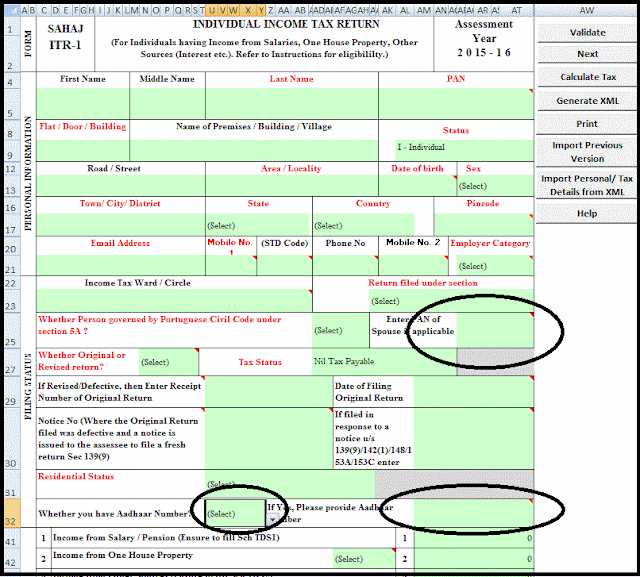Open the Employer Category select cell
The height and width of the screenshot is (577, 640).
(x=494, y=266)
